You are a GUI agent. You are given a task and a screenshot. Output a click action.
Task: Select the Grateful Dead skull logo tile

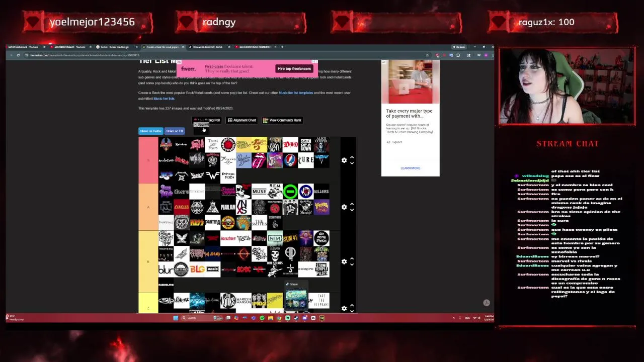(290, 160)
